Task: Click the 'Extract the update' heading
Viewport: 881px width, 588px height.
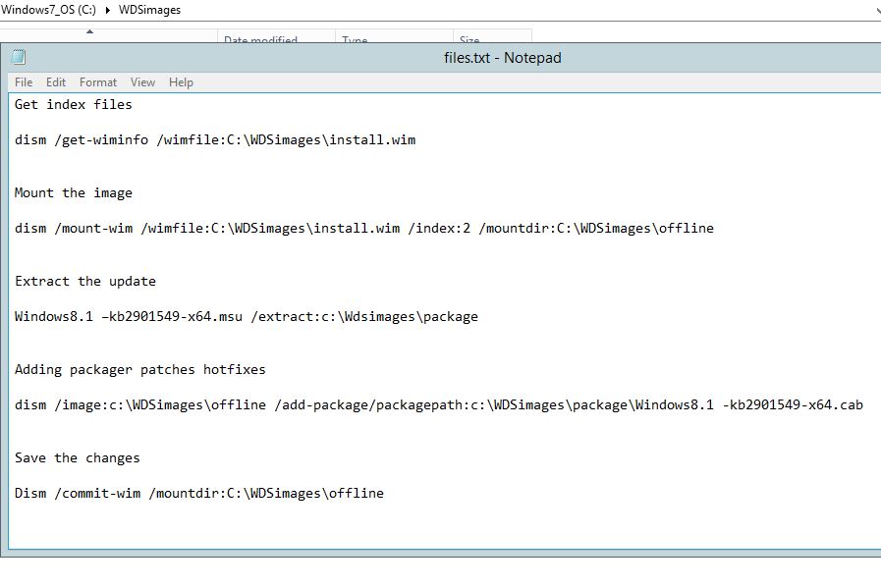Action: [x=85, y=281]
